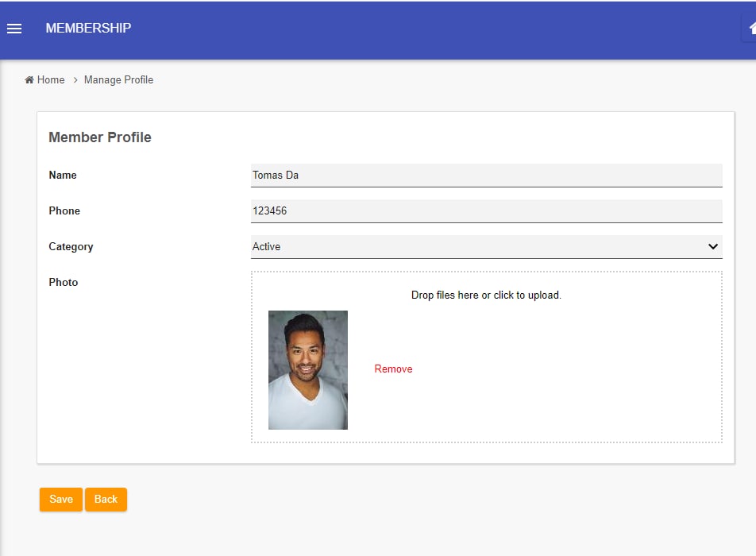
Task: Click the Member Profile heading
Action: (100, 137)
